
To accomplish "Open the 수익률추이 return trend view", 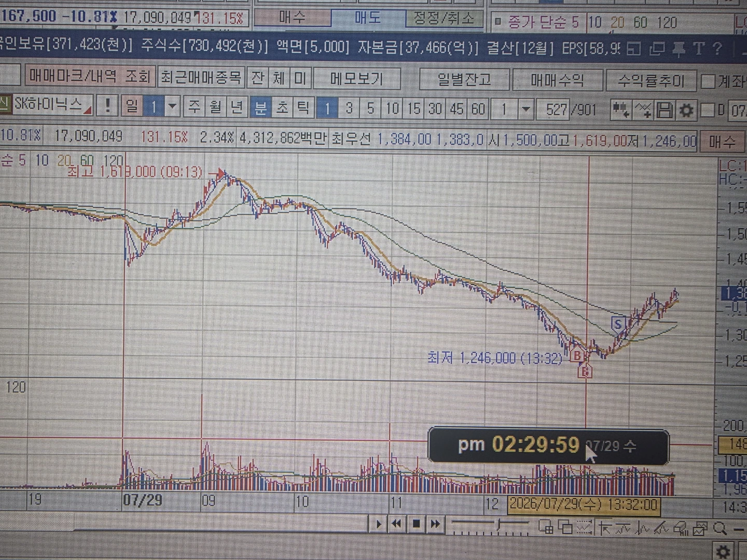I will pos(651,81).
